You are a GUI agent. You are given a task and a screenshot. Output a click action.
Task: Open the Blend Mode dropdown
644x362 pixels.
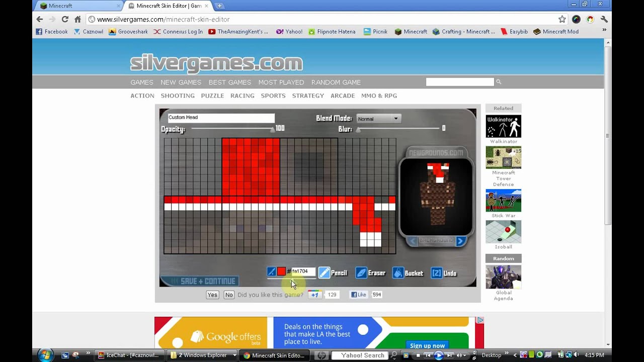[378, 119]
